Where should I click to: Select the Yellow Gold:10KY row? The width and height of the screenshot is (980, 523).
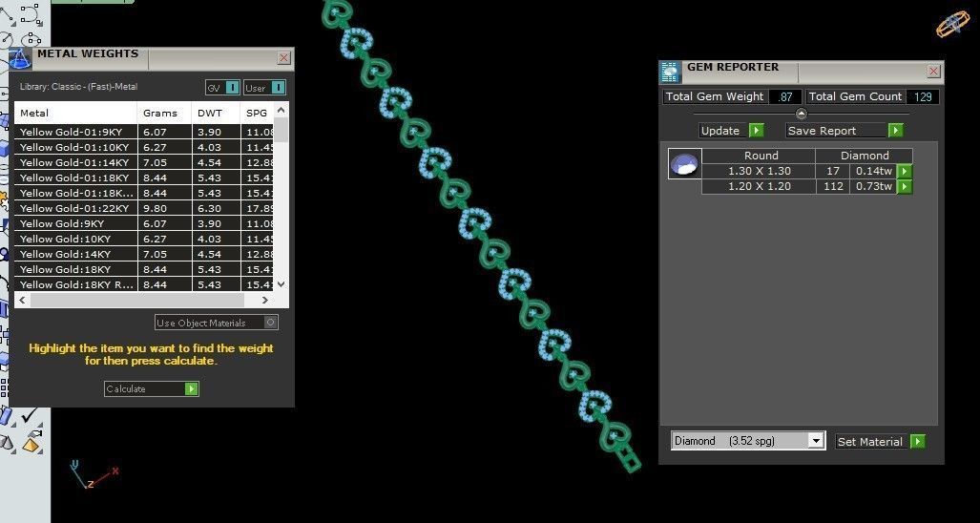pos(144,239)
